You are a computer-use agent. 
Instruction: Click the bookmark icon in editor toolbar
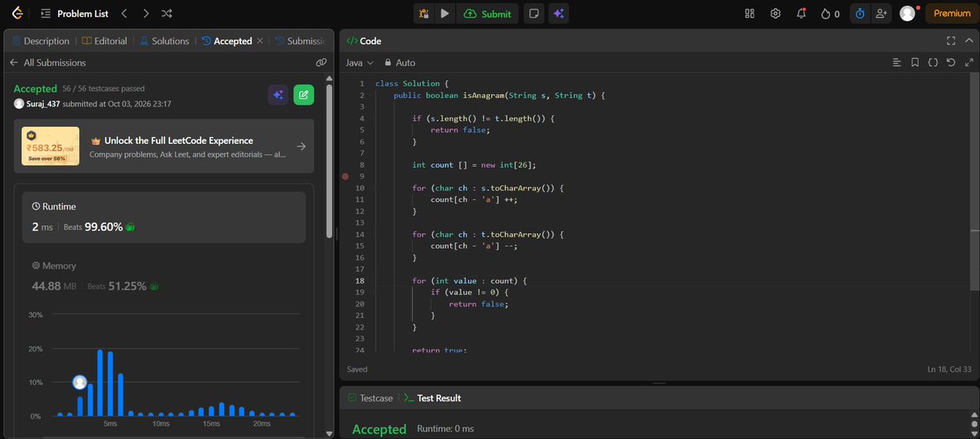click(915, 62)
